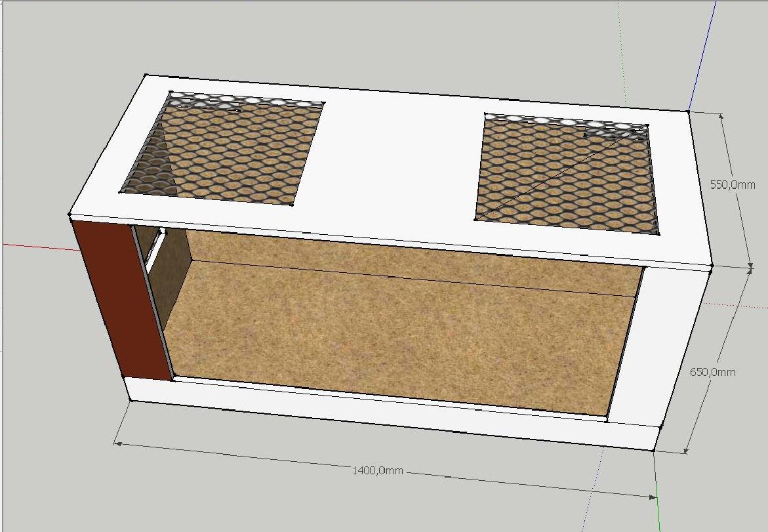Select the dark brown left side panel
The image size is (768, 532).
(x=118, y=298)
